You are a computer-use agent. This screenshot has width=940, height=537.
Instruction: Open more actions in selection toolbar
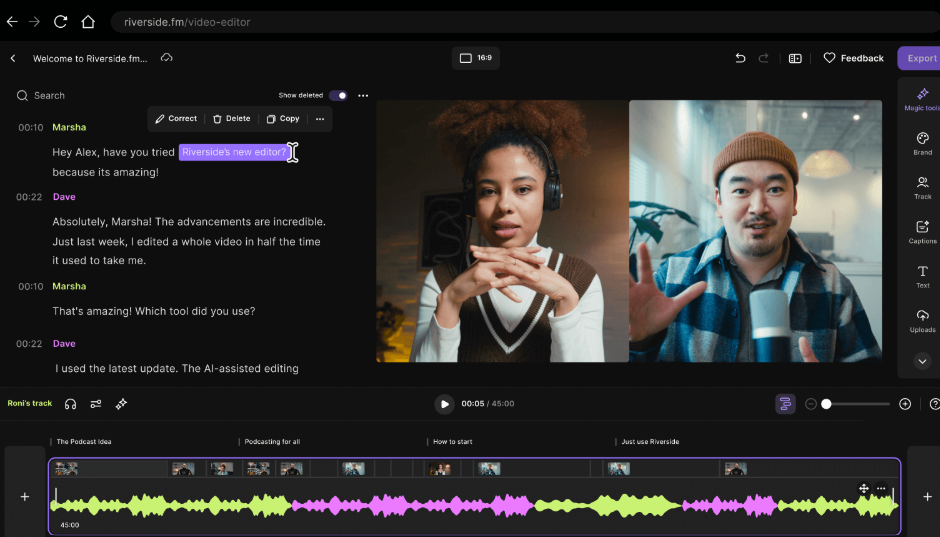point(320,119)
